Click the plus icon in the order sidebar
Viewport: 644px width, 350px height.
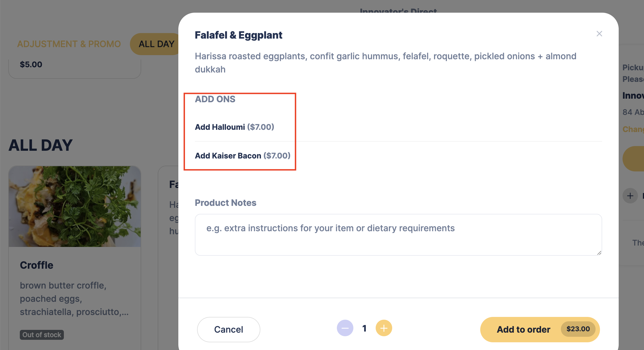pyautogui.click(x=630, y=196)
